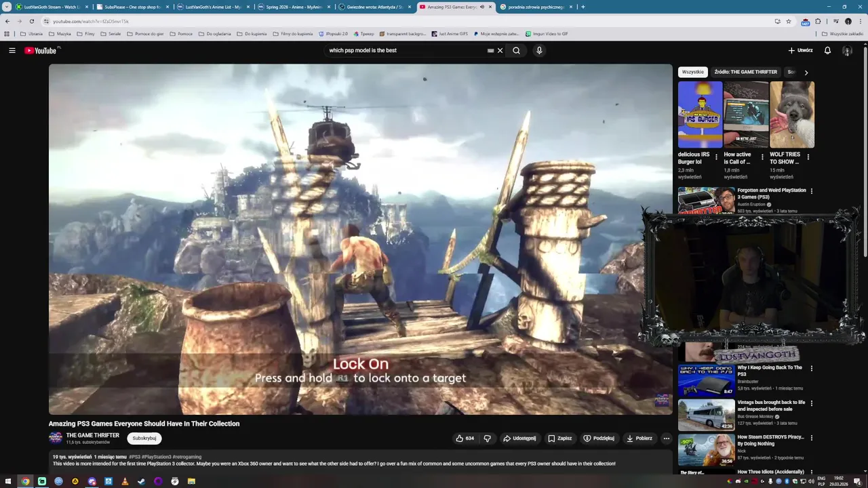Thank the creator via Podziękuj
Viewport: 868px width, 488px height.
pyautogui.click(x=599, y=439)
